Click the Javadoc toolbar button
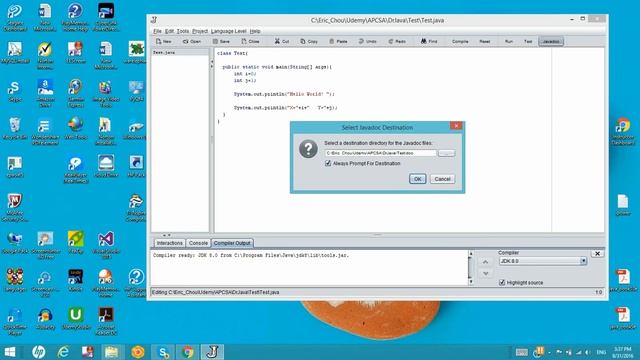640x360 pixels. tap(551, 41)
